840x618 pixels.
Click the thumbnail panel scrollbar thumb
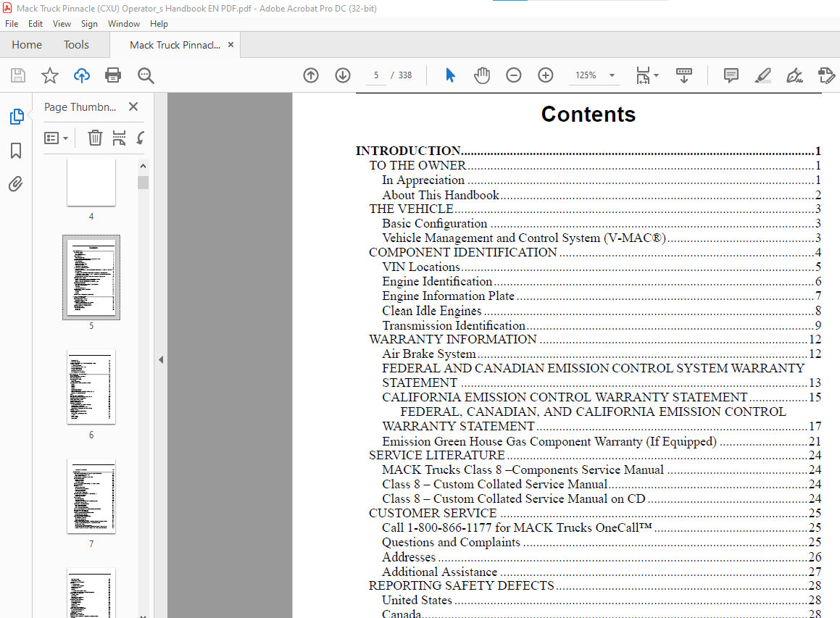[143, 183]
